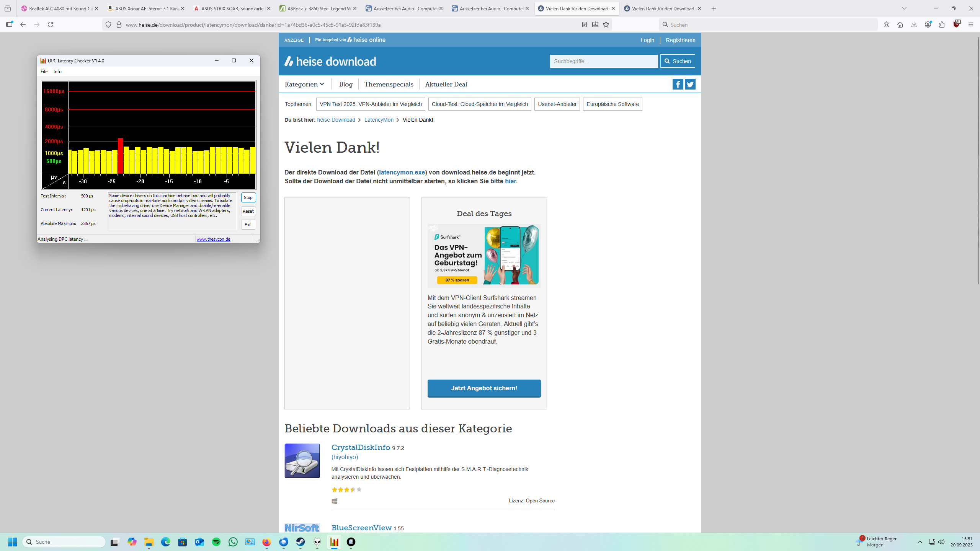Open Firefox reader view icon

[x=584, y=24]
